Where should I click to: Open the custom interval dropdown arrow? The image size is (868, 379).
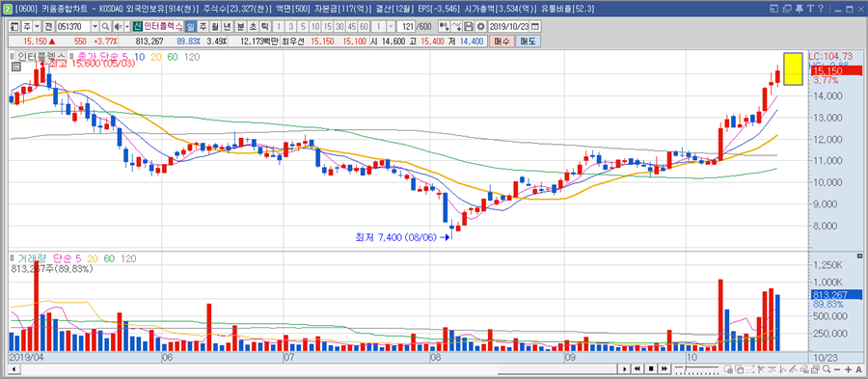point(392,27)
